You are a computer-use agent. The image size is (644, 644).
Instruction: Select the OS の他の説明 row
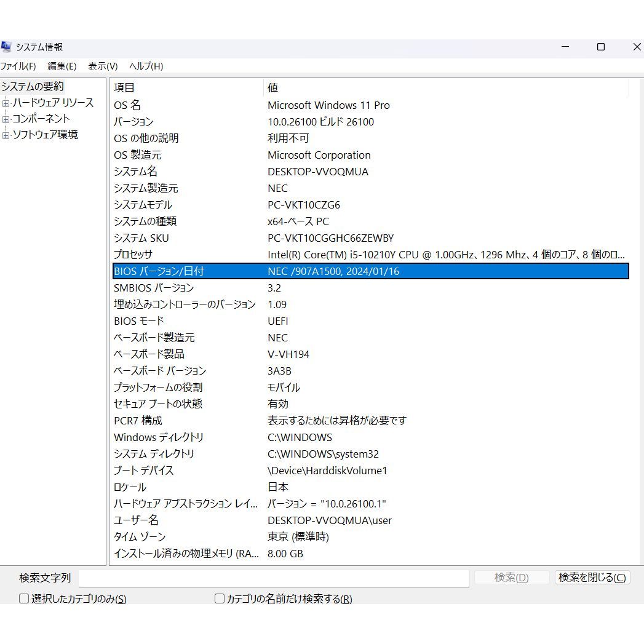click(x=370, y=138)
